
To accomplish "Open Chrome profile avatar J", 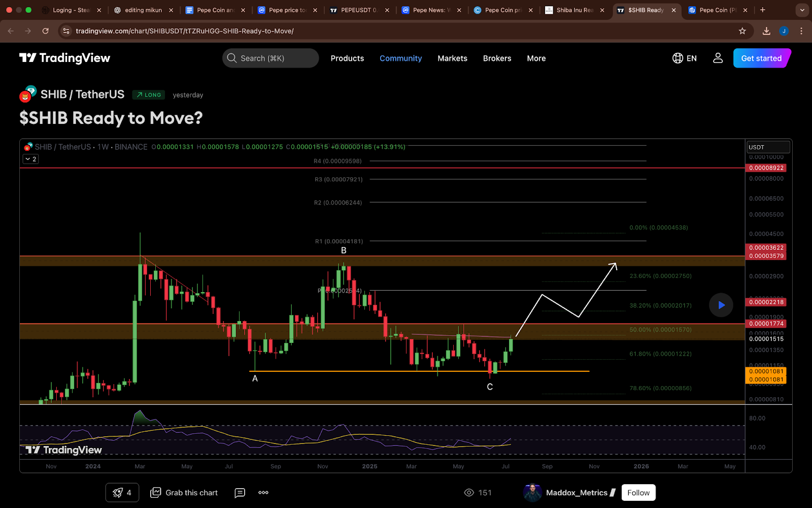I will (x=784, y=31).
